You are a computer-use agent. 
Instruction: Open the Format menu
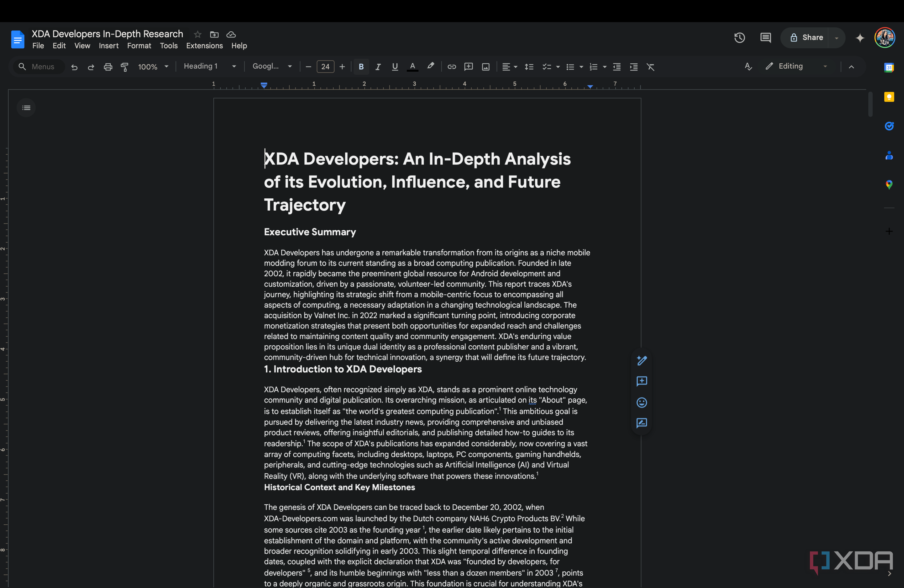coord(139,46)
